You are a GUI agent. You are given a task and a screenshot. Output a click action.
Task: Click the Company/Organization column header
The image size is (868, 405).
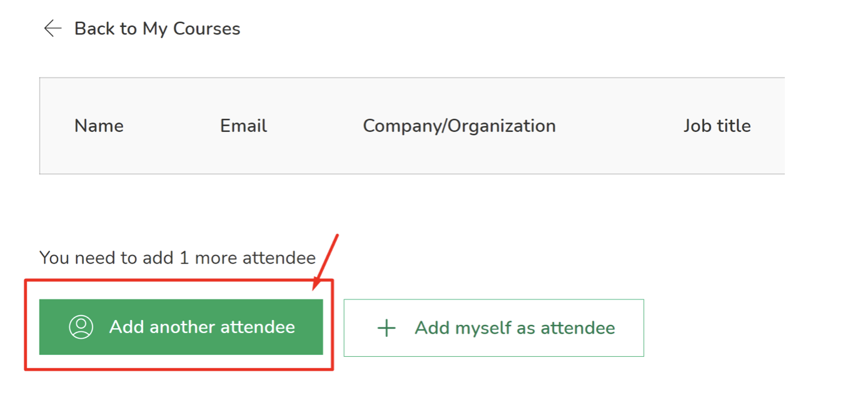click(x=459, y=126)
